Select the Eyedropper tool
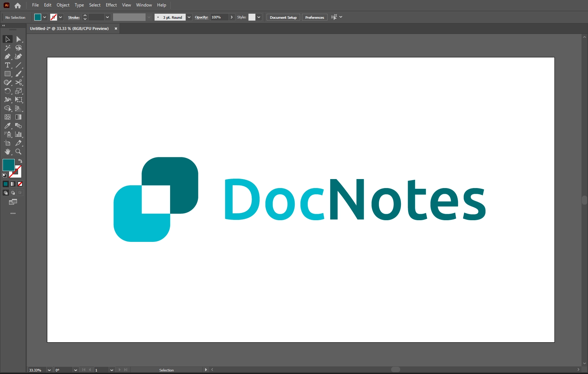Viewport: 588px width, 374px height. 8,126
